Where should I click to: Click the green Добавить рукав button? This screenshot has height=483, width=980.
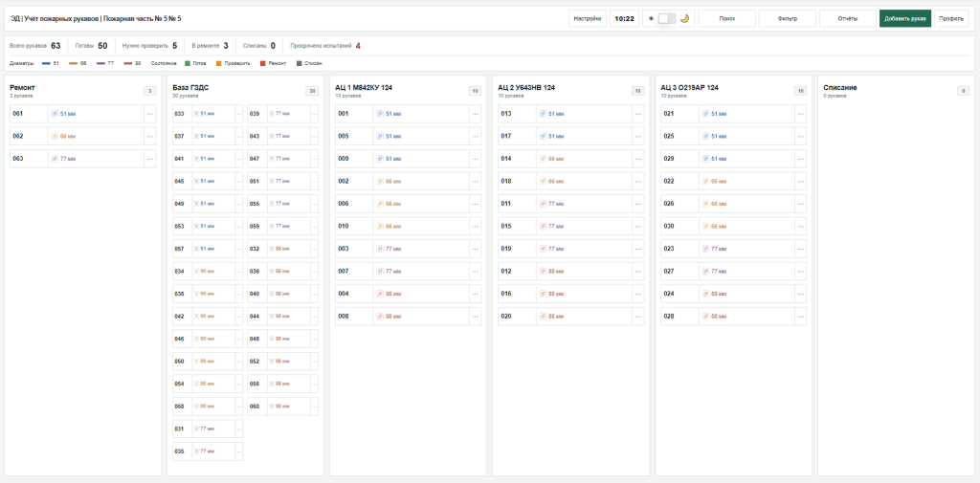point(905,19)
